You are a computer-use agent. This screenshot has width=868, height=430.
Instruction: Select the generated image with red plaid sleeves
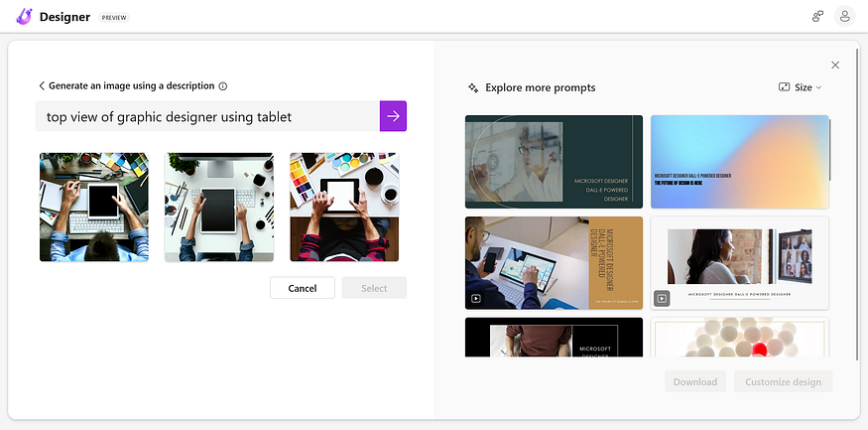344,208
